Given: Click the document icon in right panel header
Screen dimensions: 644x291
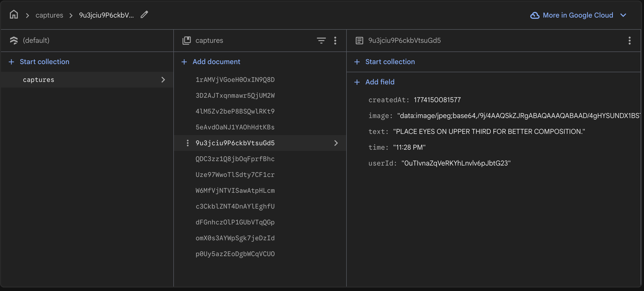Looking at the screenshot, I should coord(359,40).
